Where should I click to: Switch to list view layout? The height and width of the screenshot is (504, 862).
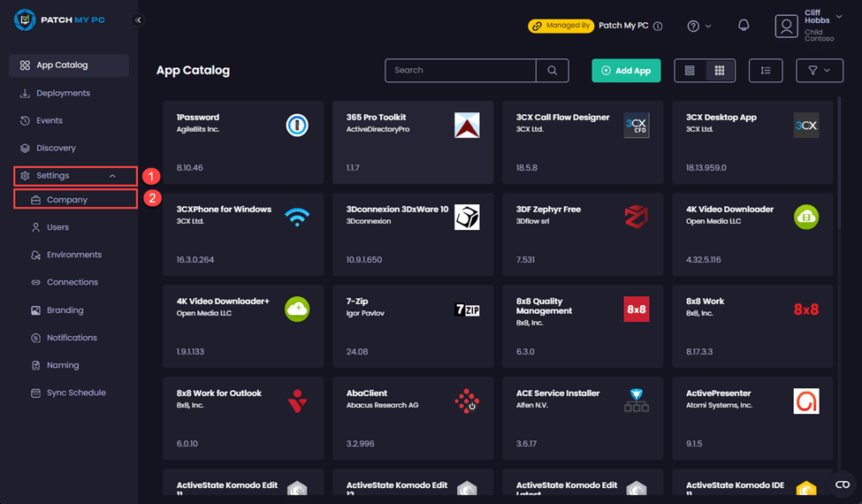coord(690,71)
